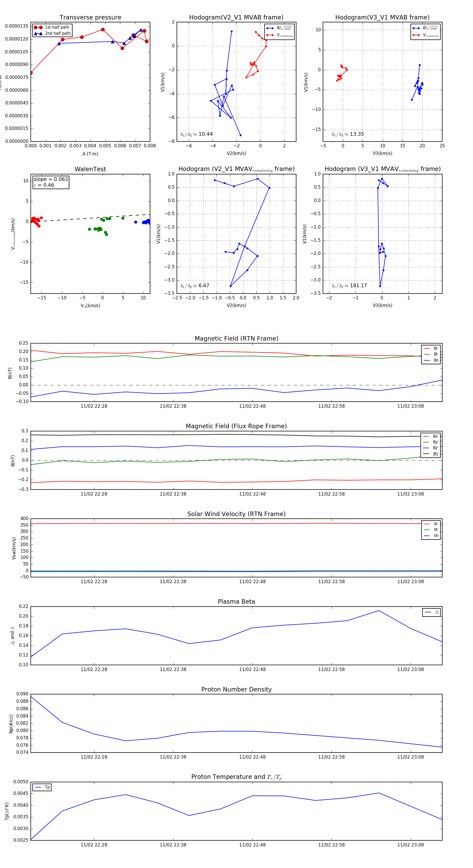The width and height of the screenshot is (473, 868).
Task: Click the 'Plasma Beta' plot title
Action: point(236,602)
